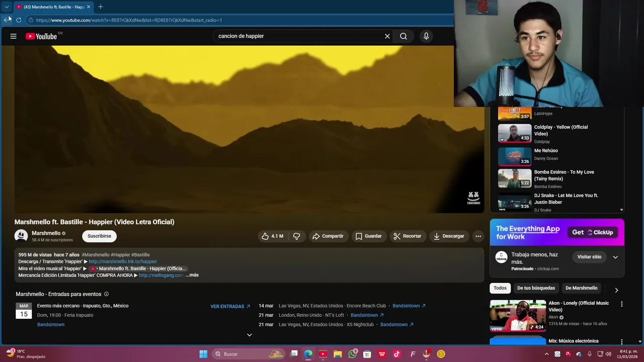Open the Windows Start menu
644x362 pixels.
coord(203,354)
